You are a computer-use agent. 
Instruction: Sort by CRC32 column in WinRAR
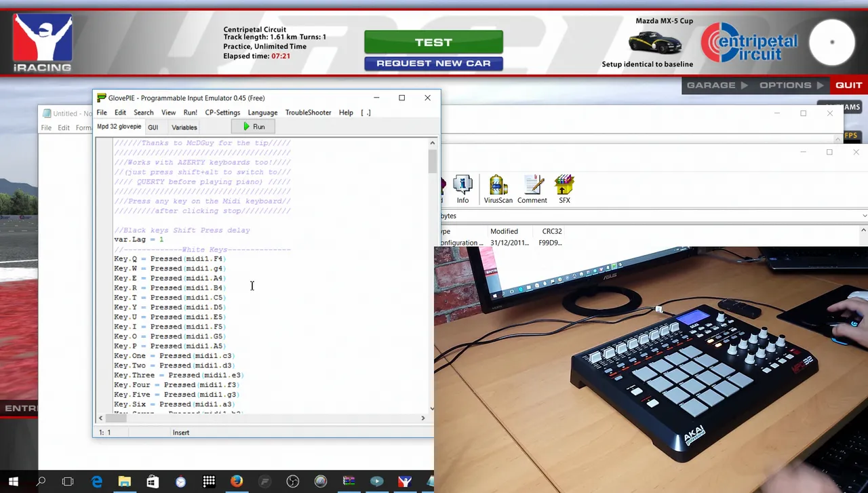552,231
